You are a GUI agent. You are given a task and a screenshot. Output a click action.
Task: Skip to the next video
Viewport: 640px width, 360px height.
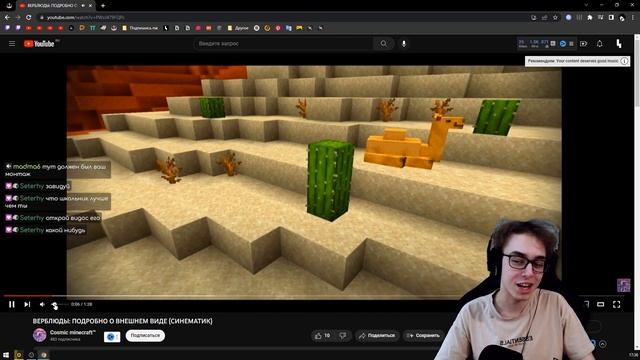click(27, 304)
